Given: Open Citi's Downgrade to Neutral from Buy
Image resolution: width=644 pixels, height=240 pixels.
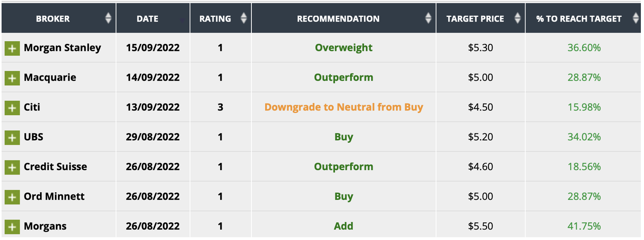Looking at the screenshot, I should pos(344,107).
